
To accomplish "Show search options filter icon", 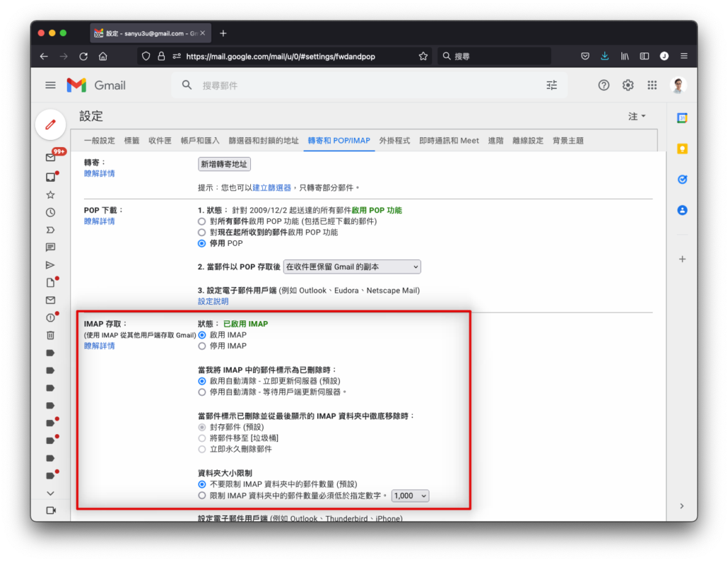I will [x=552, y=85].
